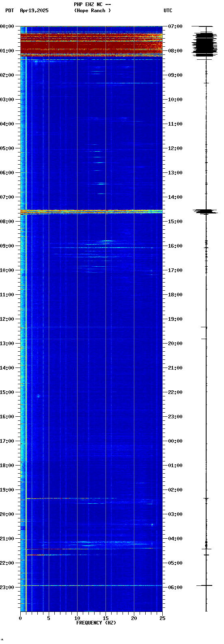Click the 15:00 label on UTC axis
Viewport: 224px width, 644px height.
coord(175,222)
